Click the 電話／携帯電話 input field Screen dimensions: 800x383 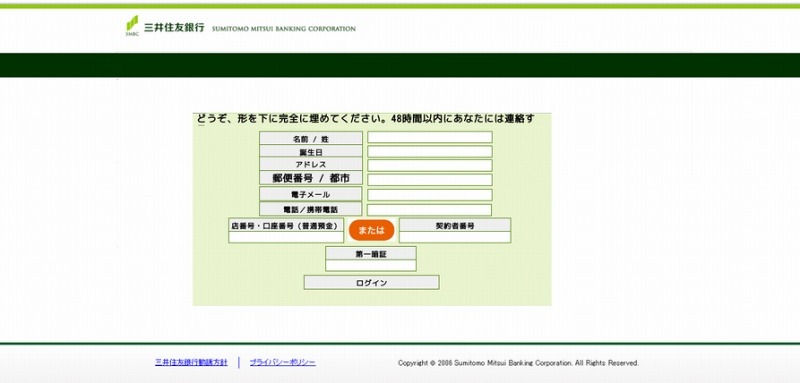(429, 210)
